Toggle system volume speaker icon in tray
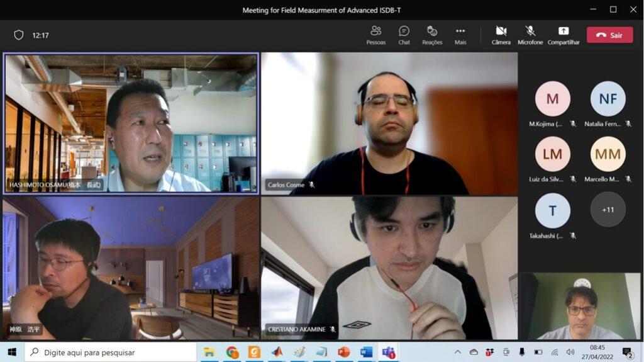This screenshot has height=362, width=644. click(x=570, y=352)
